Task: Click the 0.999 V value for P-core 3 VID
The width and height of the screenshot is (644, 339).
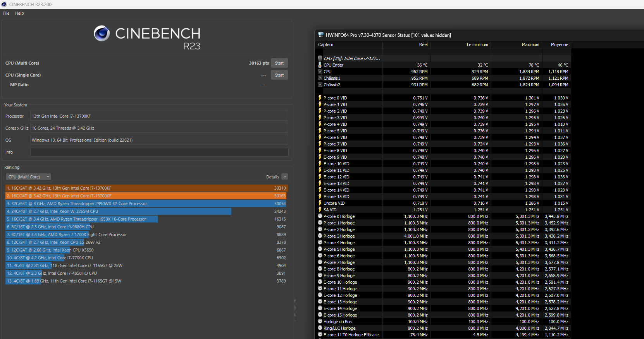Action: click(420, 118)
